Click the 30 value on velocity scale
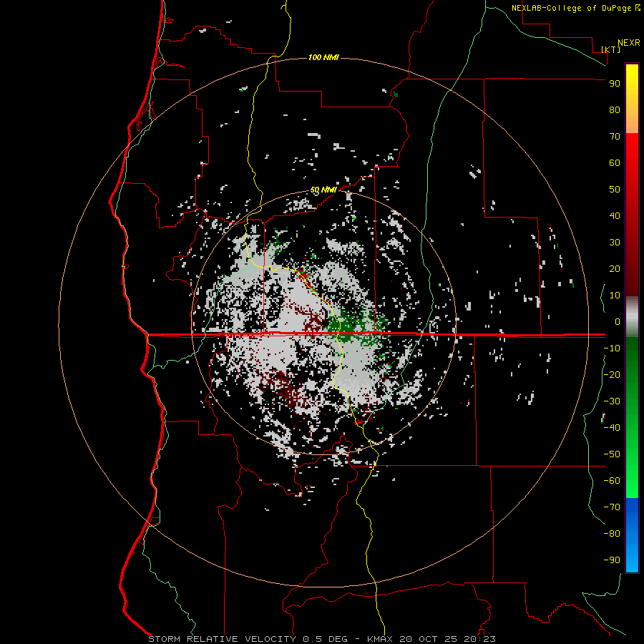 point(615,243)
